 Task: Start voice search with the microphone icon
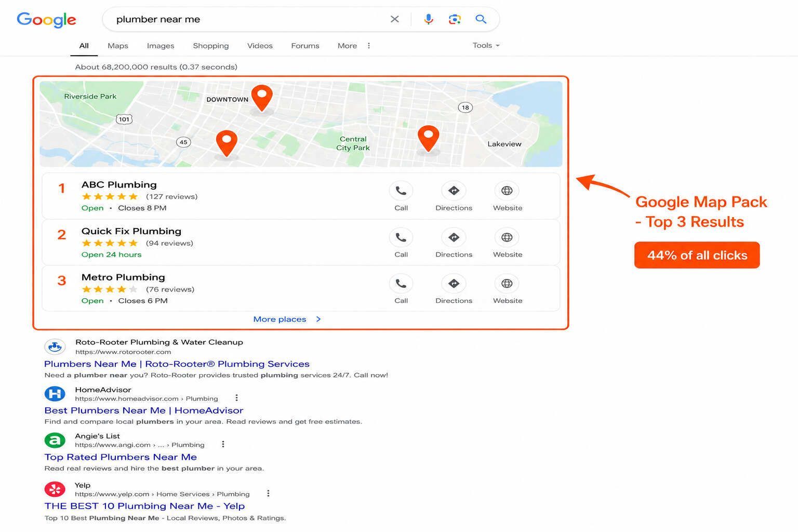[429, 19]
